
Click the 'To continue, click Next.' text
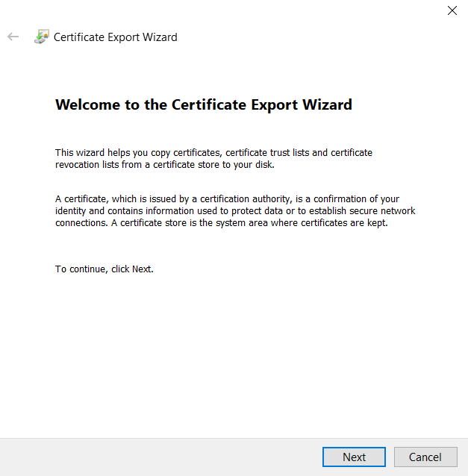pyautogui.click(x=104, y=269)
